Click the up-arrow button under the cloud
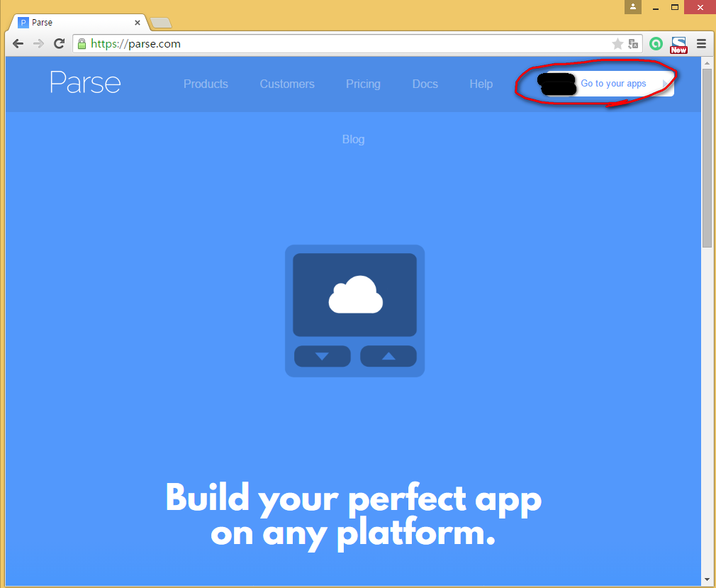This screenshot has width=716, height=588. tap(388, 356)
